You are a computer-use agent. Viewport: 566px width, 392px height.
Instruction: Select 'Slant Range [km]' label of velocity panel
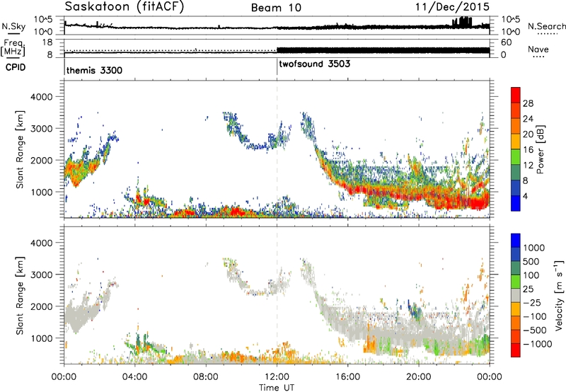pyautogui.click(x=20, y=295)
